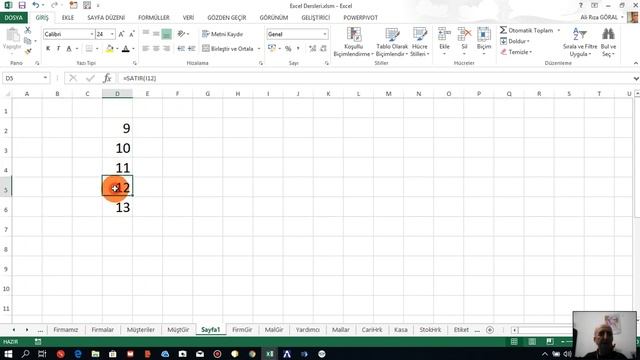
Task: Toggle align text right
Action: click(x=167, y=49)
